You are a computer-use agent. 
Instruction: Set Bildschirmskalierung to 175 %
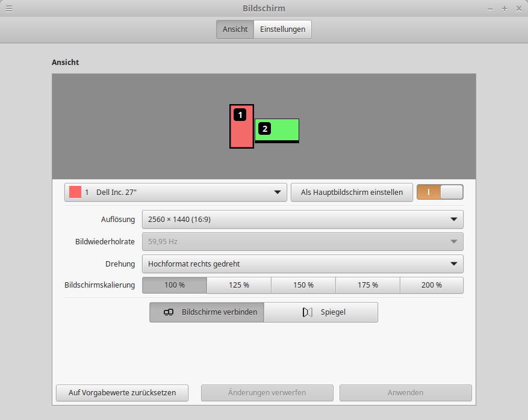pos(368,285)
